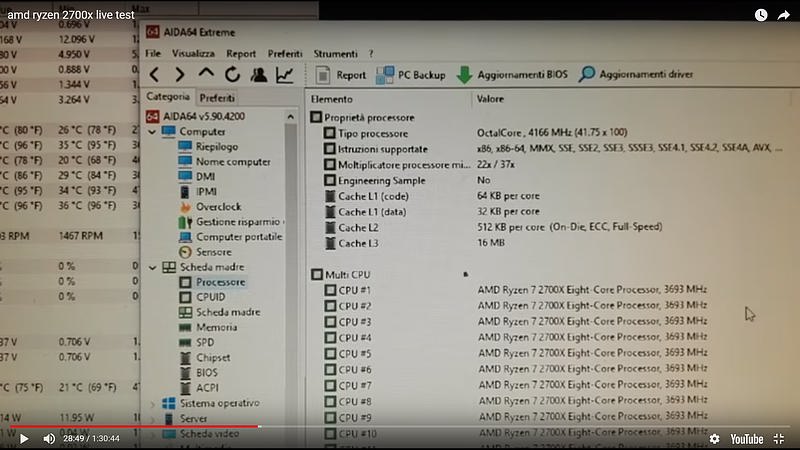Select Riepilogo in the tree
Image resolution: width=800 pixels, height=450 pixels.
point(208,146)
